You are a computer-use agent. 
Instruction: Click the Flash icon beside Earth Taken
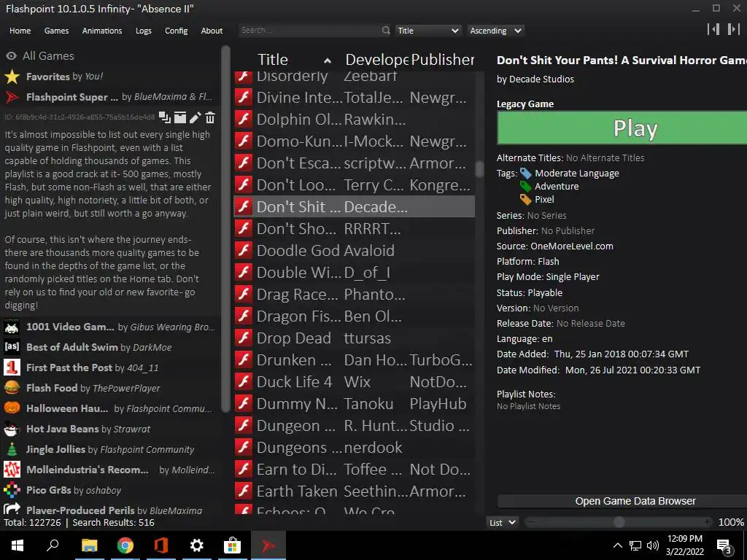tap(244, 491)
